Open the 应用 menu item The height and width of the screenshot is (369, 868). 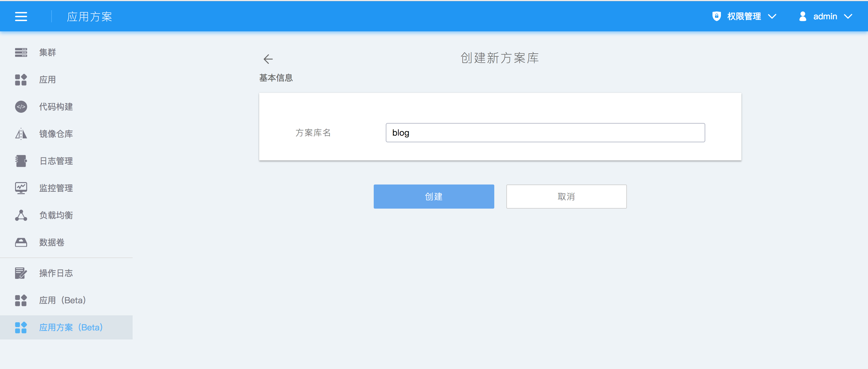coord(47,80)
